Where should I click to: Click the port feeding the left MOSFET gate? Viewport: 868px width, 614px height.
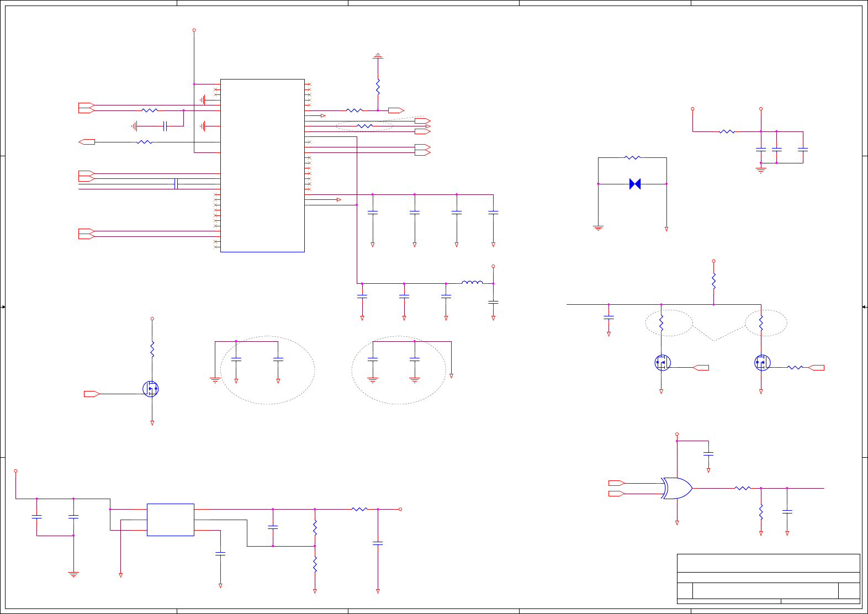point(92,394)
